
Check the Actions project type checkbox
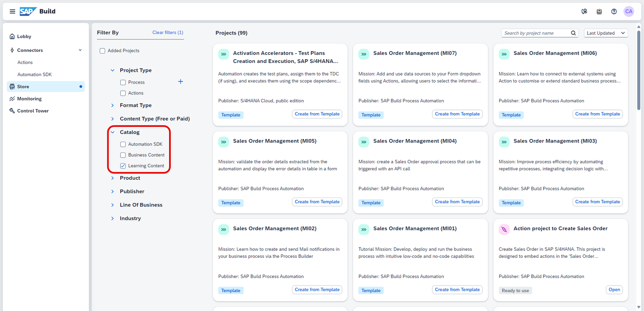coord(123,93)
